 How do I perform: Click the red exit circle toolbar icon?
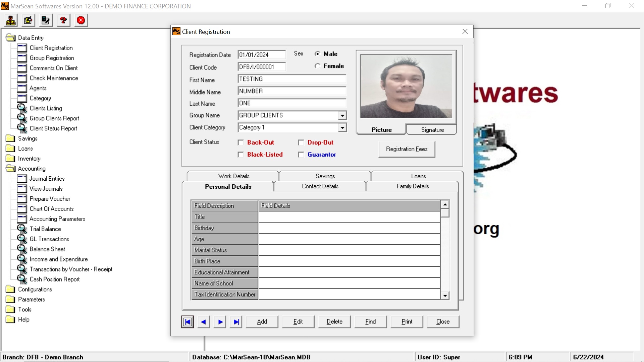(x=81, y=20)
